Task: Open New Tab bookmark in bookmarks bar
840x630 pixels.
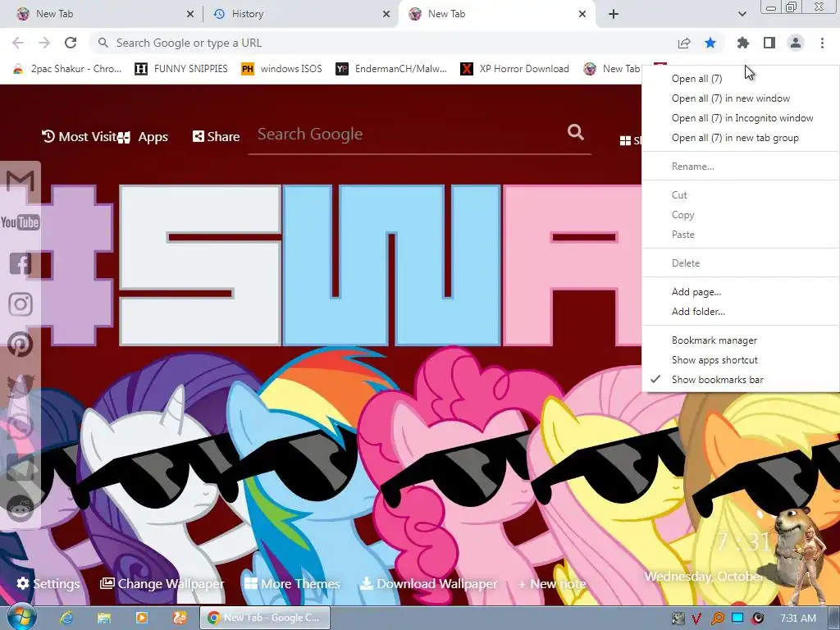Action: click(612, 69)
